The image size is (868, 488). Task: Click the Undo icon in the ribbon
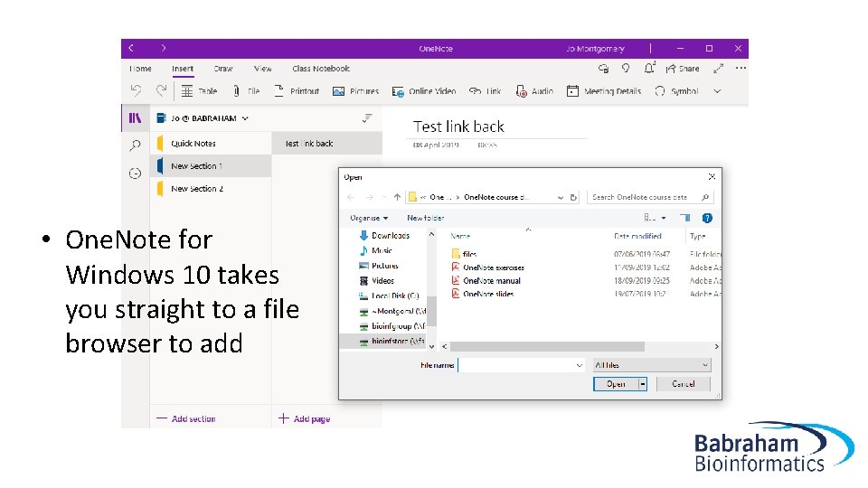point(136,90)
